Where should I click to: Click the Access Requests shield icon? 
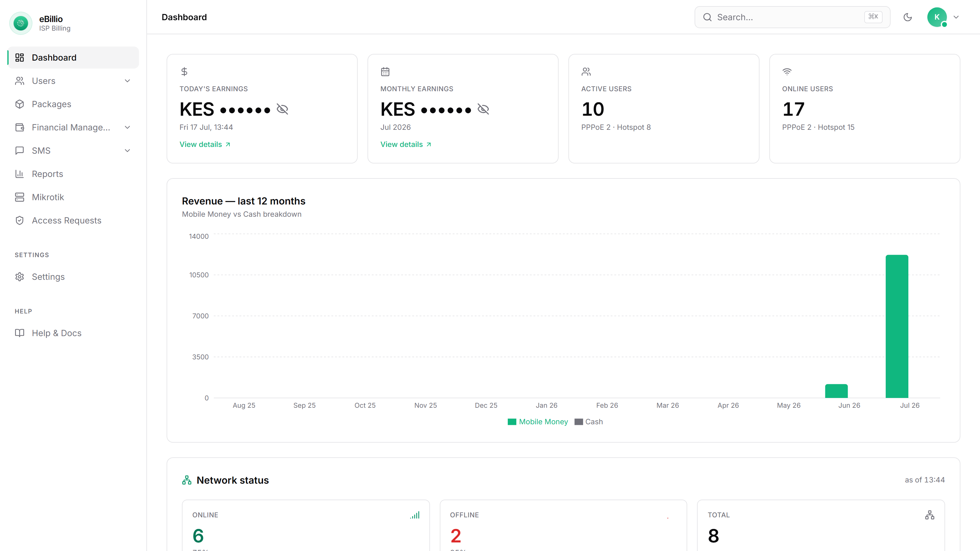click(x=19, y=220)
